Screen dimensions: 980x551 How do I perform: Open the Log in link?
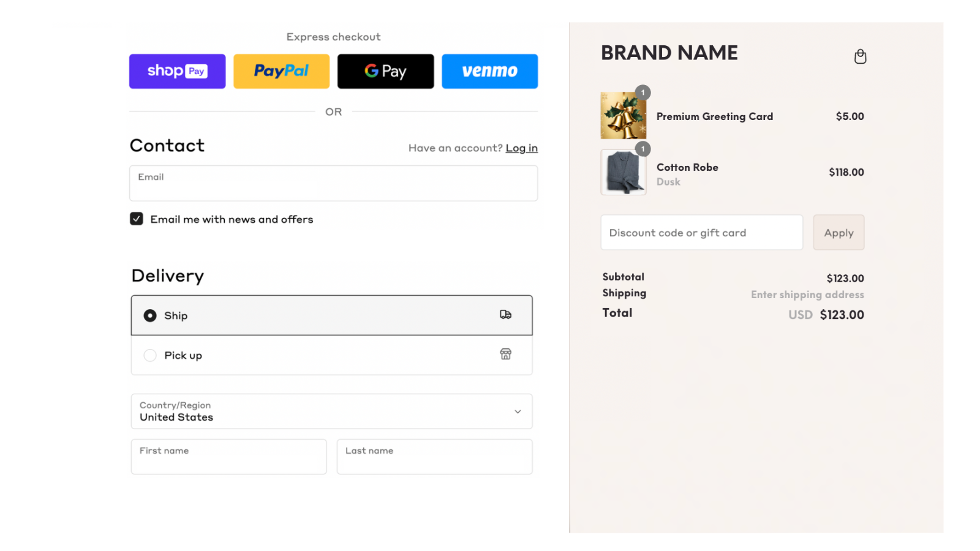coord(521,148)
